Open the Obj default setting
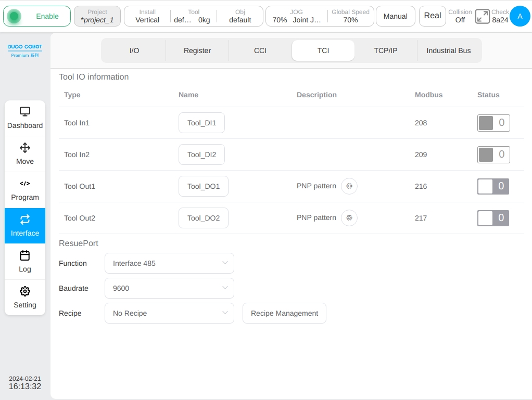 point(240,16)
